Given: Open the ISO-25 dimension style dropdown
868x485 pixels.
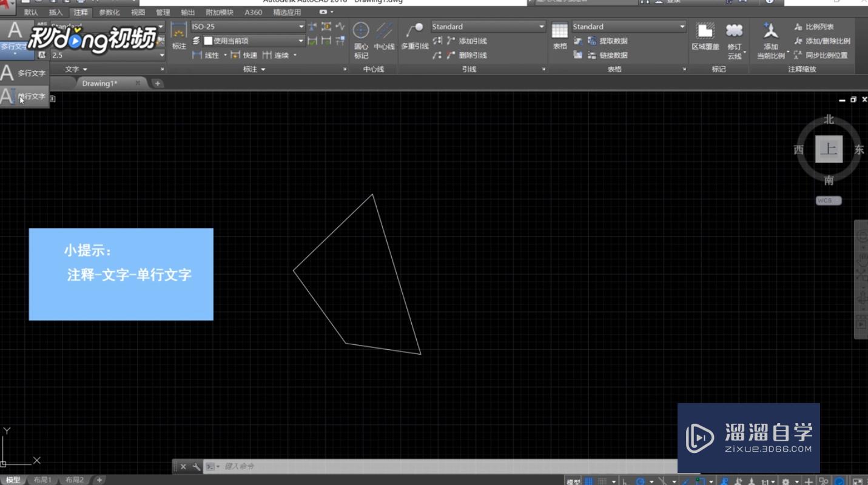Looking at the screenshot, I should pyautogui.click(x=247, y=27).
